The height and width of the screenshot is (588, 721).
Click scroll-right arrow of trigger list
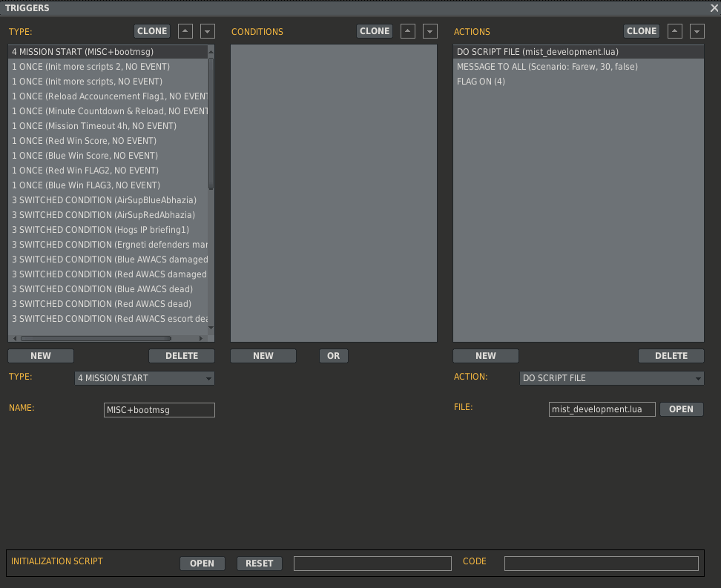click(200, 338)
